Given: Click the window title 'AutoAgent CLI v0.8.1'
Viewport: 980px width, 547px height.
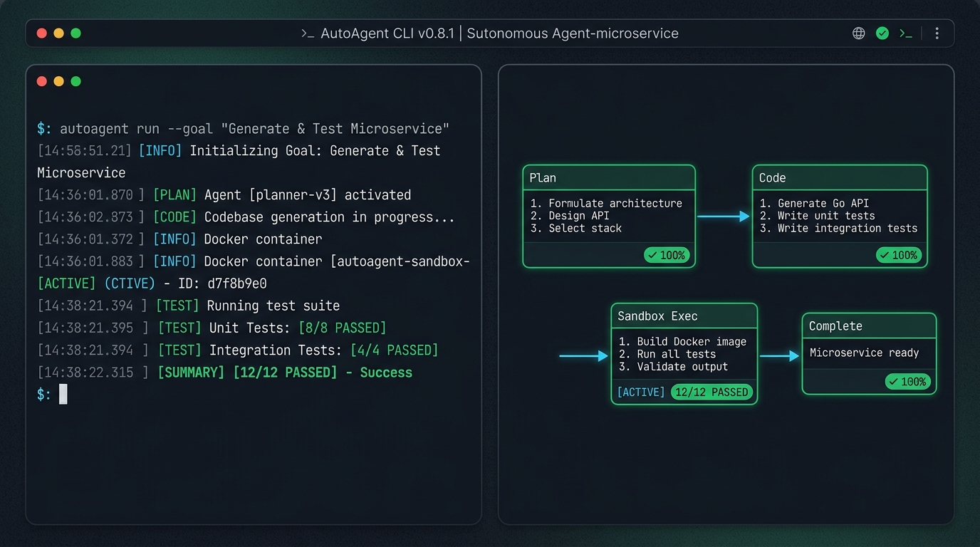Looking at the screenshot, I should (387, 33).
